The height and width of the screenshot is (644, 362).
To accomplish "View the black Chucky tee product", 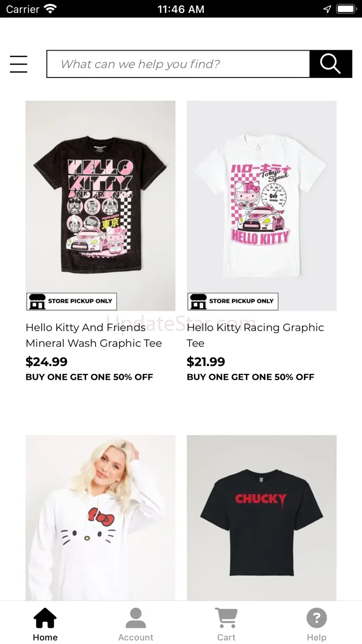I will pyautogui.click(x=262, y=518).
